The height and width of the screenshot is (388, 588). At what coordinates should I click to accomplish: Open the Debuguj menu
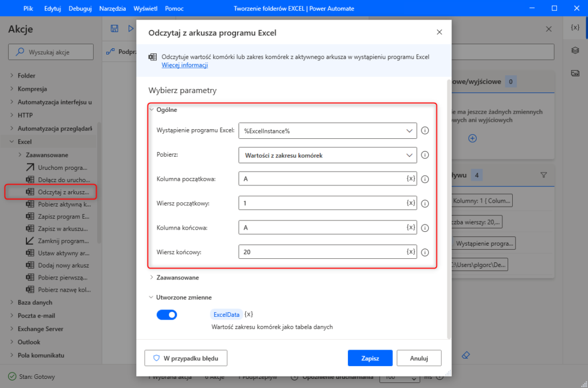pos(79,9)
